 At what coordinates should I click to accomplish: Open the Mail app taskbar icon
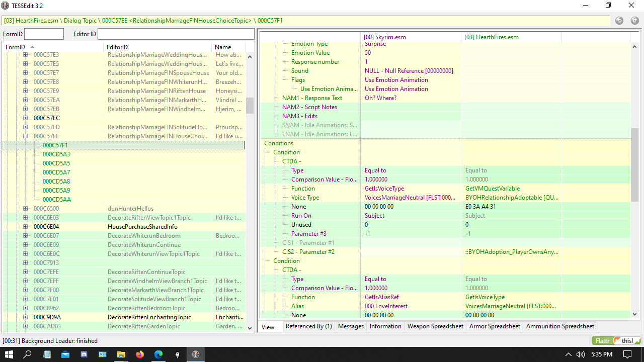65,354
